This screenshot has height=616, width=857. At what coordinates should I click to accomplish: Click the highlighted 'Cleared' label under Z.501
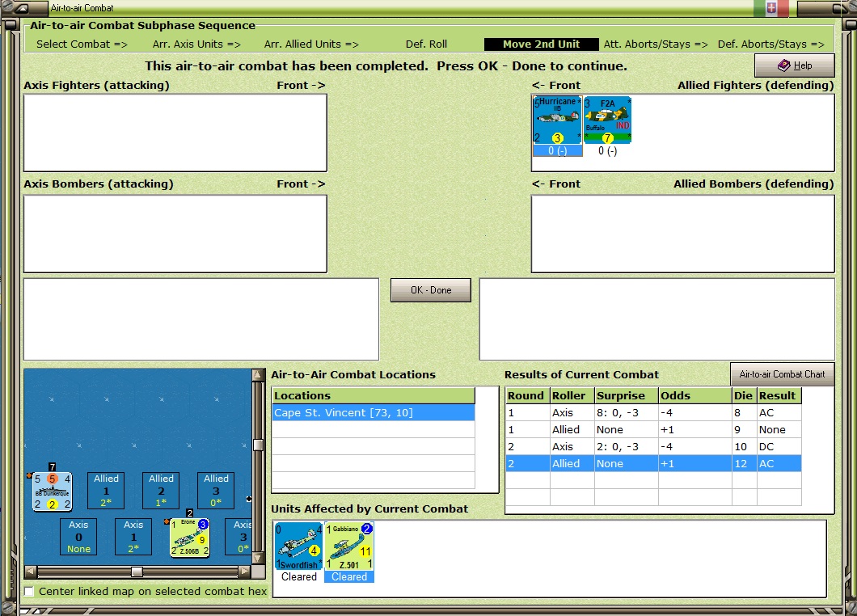click(x=349, y=576)
